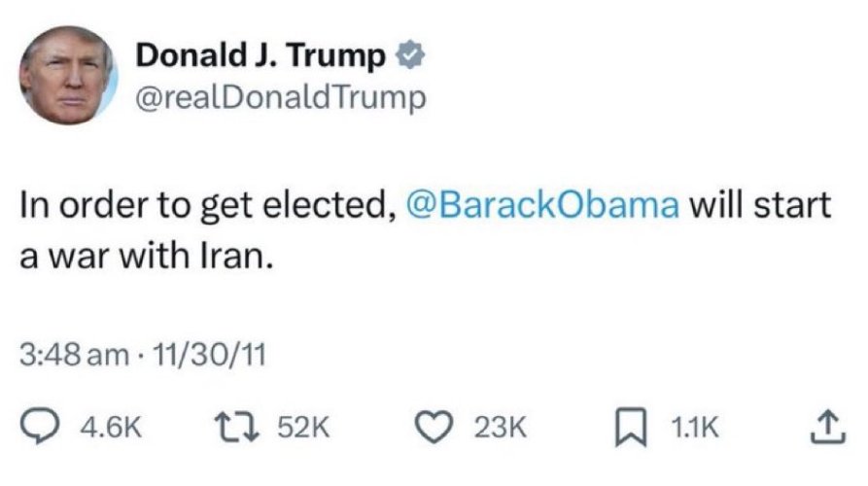Click the 3:48 am timestamp

74,355
